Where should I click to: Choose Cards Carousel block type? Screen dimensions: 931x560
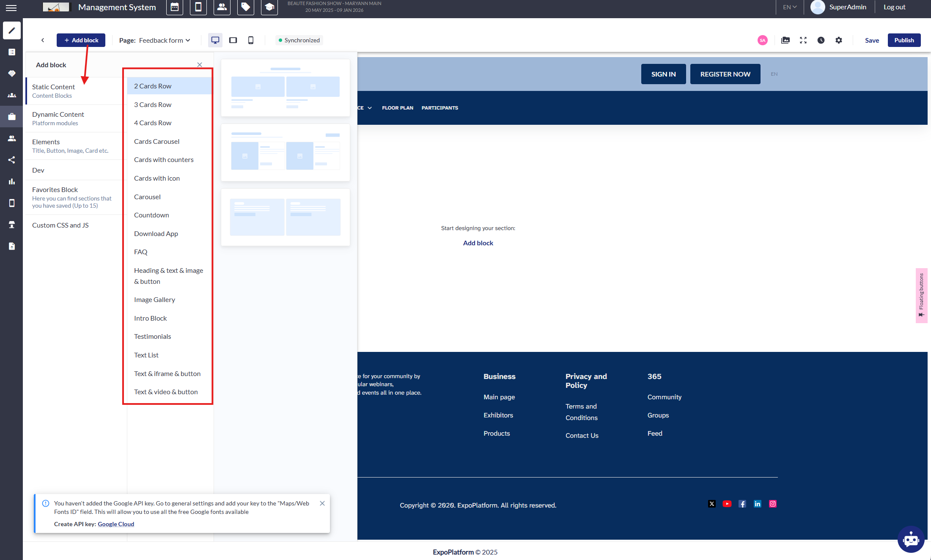(157, 141)
